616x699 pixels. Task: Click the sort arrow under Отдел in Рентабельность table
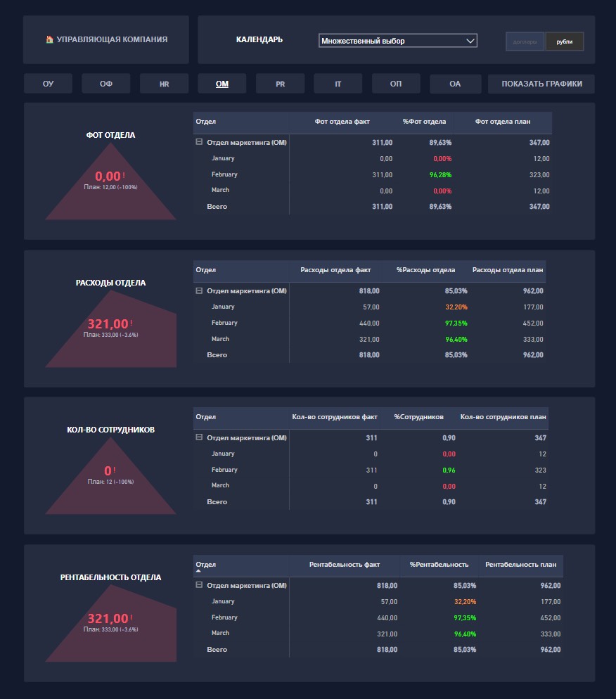click(x=198, y=571)
